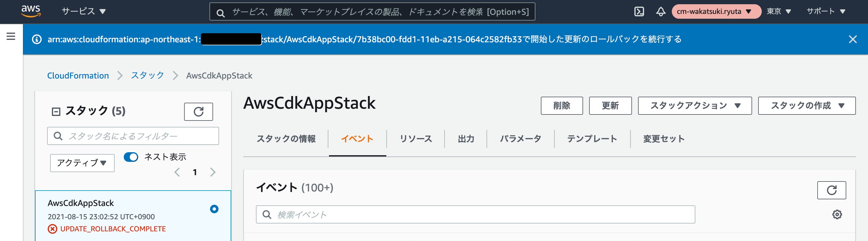This screenshot has width=868, height=241.
Task: Switch to the リソース tab
Action: [x=416, y=139]
